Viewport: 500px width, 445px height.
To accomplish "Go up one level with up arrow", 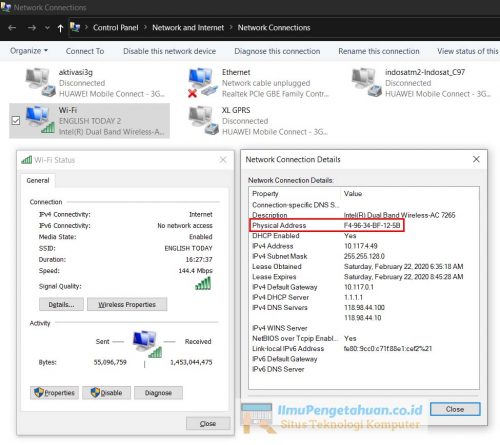I will (x=60, y=28).
